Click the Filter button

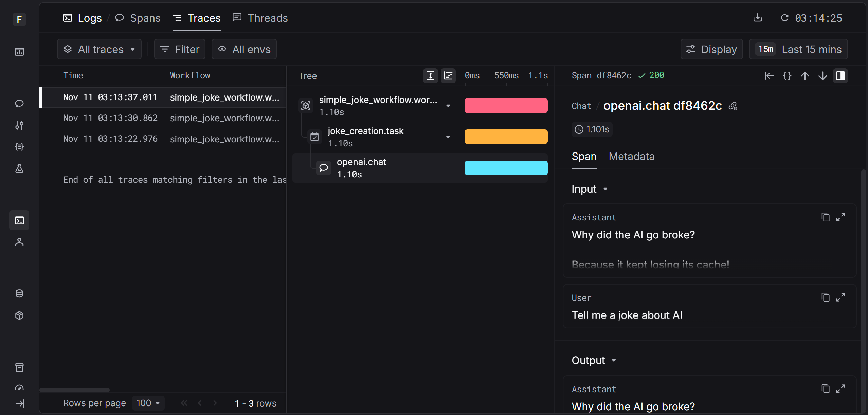(x=180, y=49)
